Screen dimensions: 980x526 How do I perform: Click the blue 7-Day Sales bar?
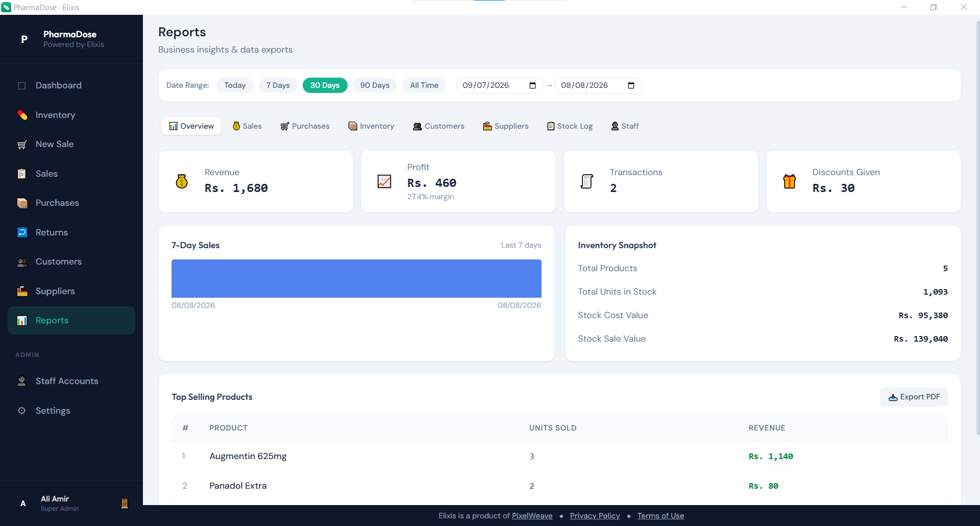click(356, 278)
